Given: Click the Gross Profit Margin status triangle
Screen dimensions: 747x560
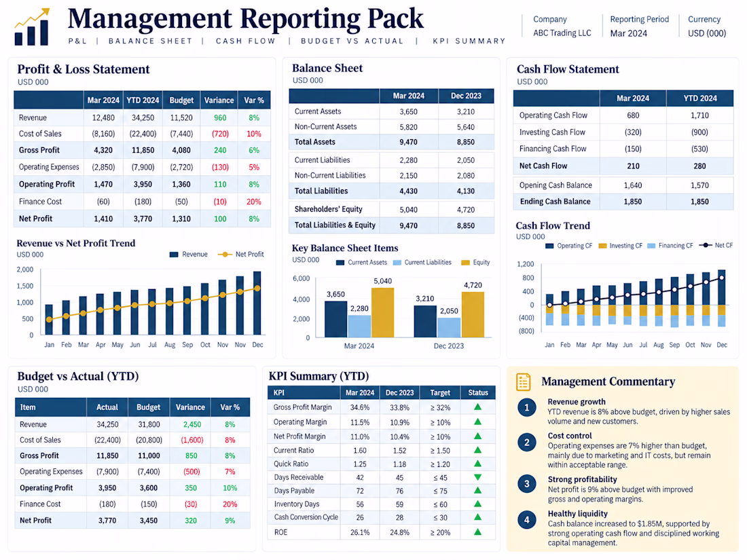Looking at the screenshot, I should [x=477, y=407].
